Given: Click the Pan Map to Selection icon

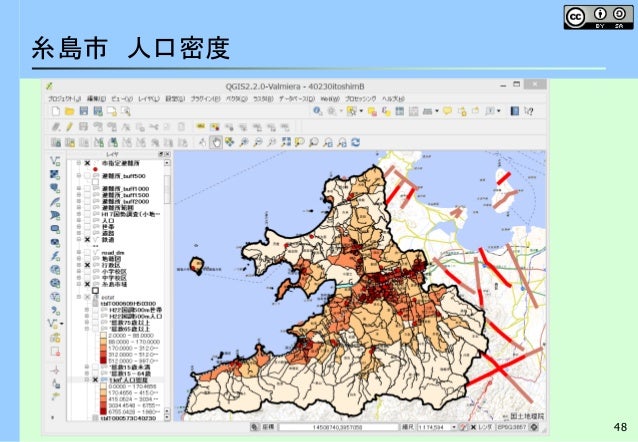Looking at the screenshot, I should click(230, 142).
